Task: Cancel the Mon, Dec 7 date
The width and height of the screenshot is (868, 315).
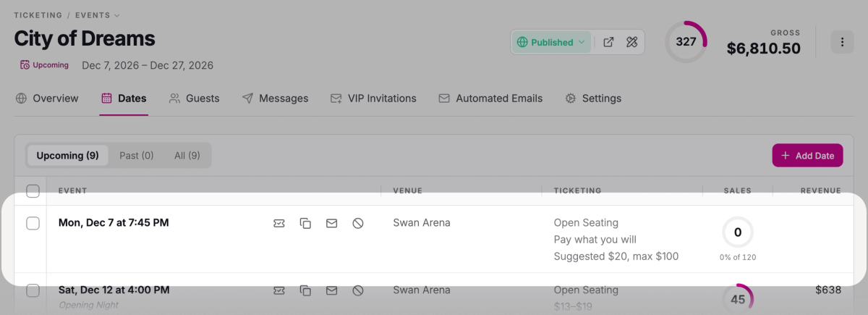Action: click(x=357, y=223)
